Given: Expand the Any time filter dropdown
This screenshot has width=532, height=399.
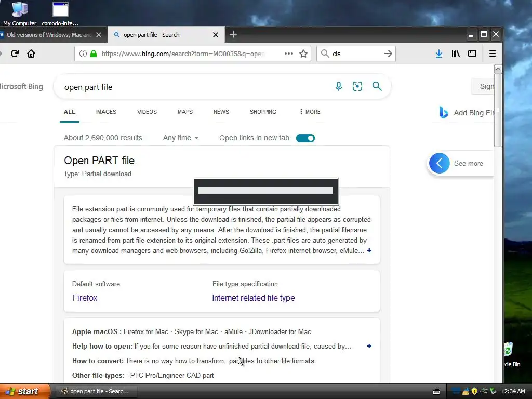Looking at the screenshot, I should click(x=180, y=138).
